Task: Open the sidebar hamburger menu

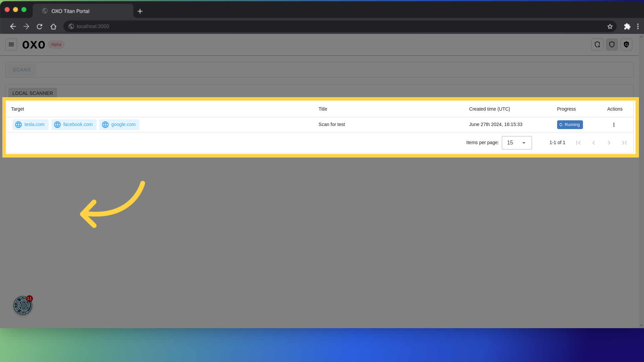Action: click(11, 44)
